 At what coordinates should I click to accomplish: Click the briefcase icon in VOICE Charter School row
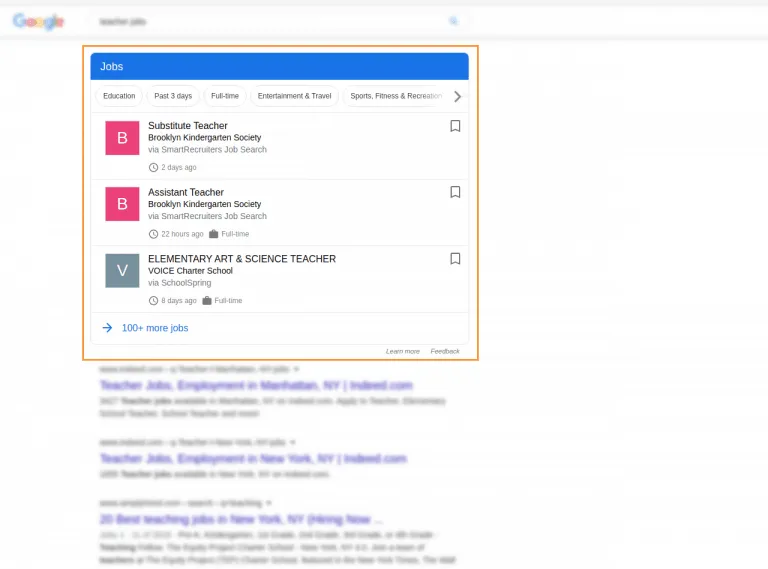(x=207, y=301)
